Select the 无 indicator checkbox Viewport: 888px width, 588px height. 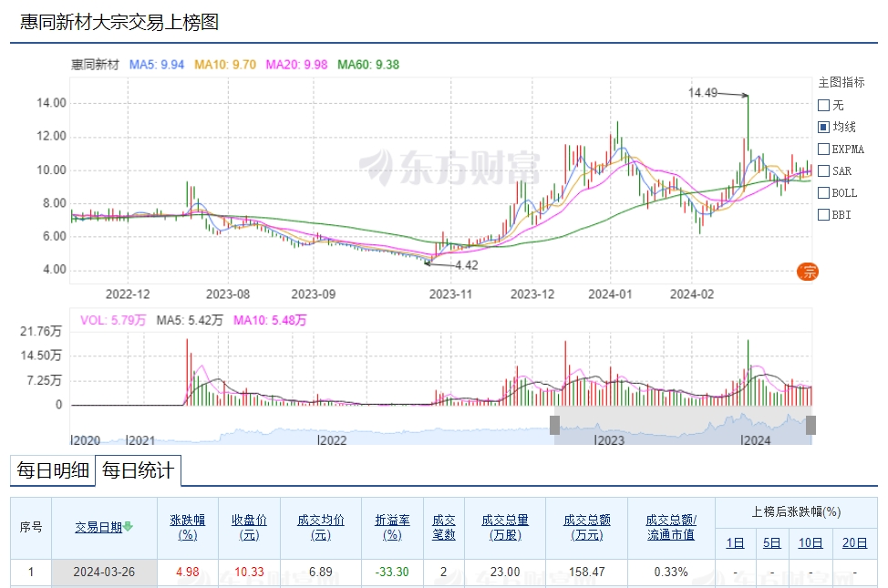click(x=824, y=106)
